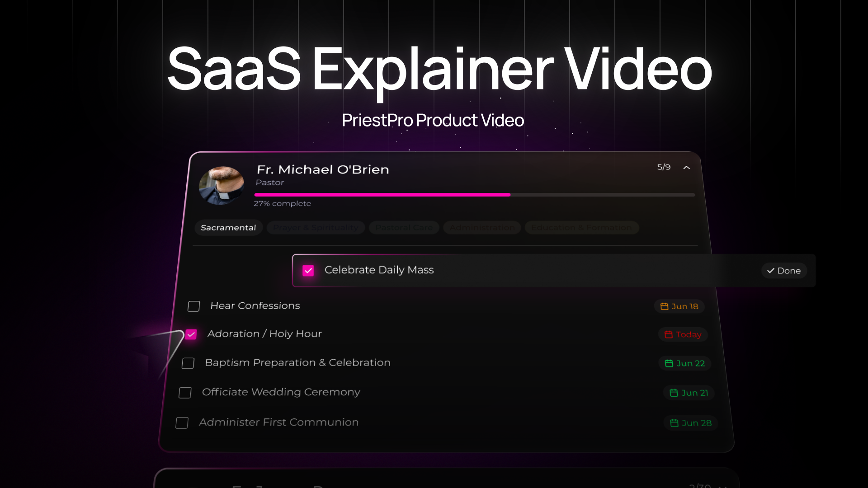
Task: Click PriestPro Product Video subtitle
Action: tap(433, 120)
